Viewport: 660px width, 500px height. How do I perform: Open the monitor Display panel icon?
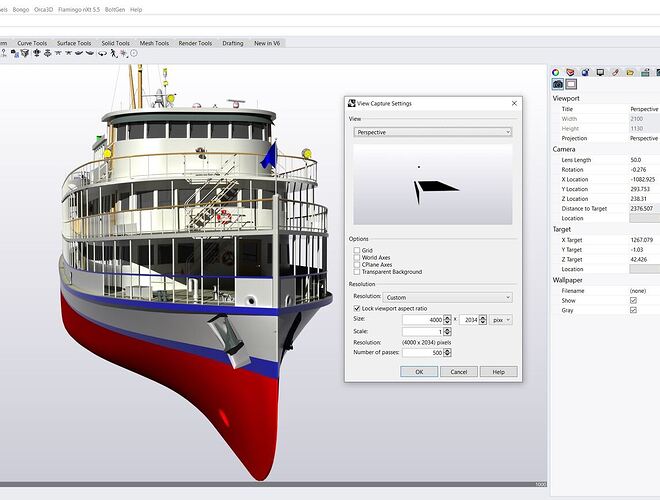tap(600, 72)
